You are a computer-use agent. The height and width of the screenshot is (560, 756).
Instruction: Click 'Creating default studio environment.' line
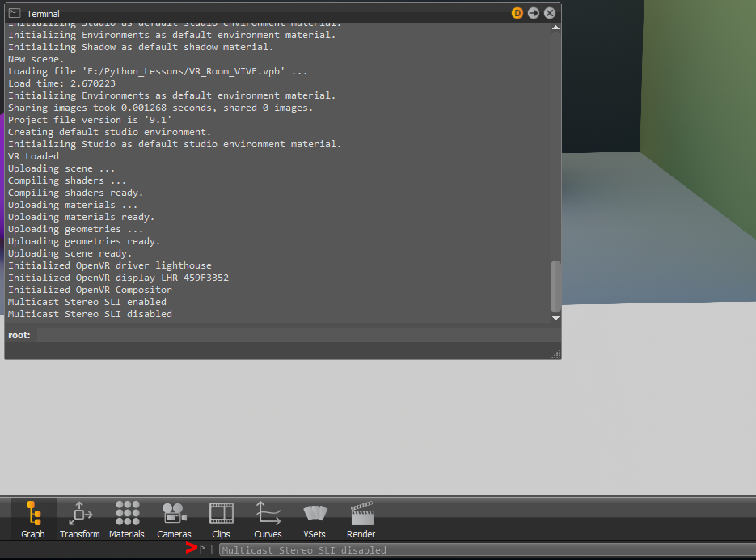point(109,132)
